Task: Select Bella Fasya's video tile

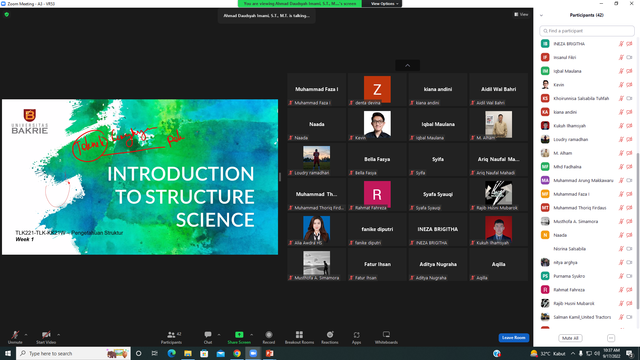Action: point(377,160)
